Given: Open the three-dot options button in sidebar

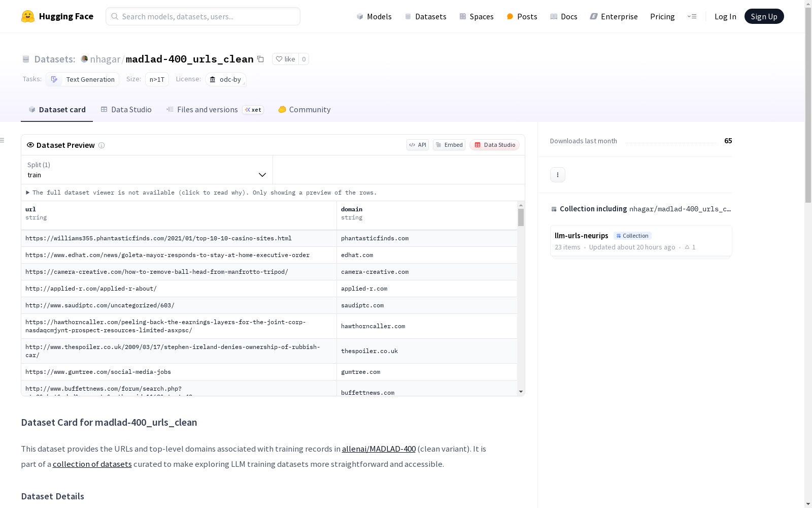Looking at the screenshot, I should click(x=558, y=175).
